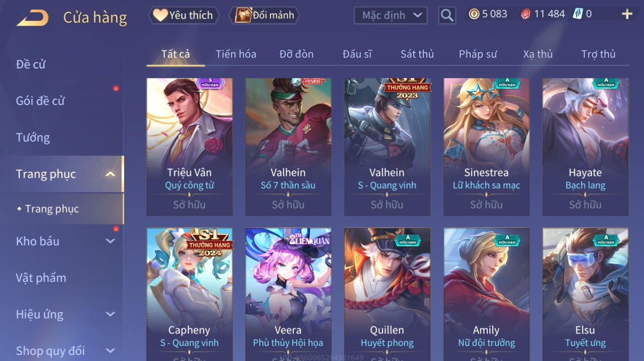Switch to the Tiến hóa tab
The width and height of the screenshot is (644, 361).
(236, 54)
